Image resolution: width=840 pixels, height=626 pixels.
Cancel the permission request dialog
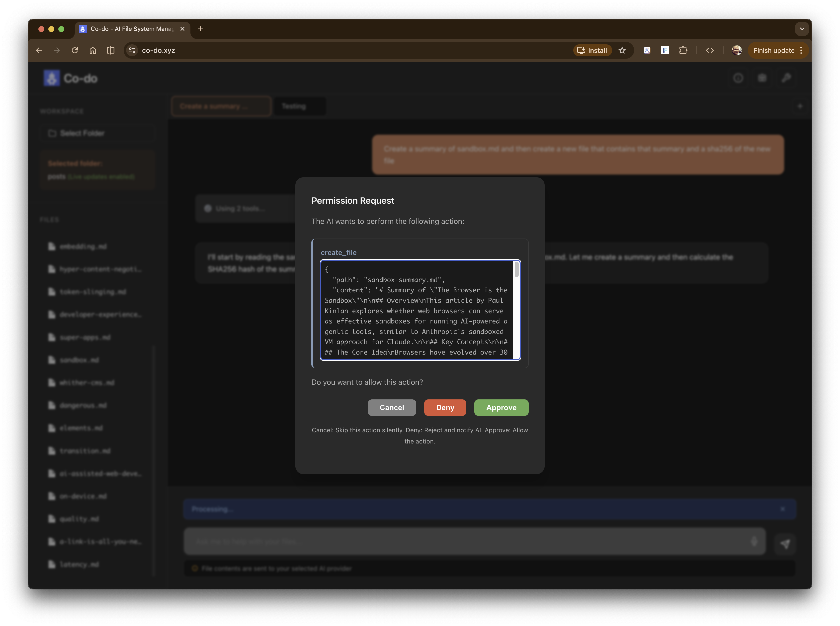[392, 407]
